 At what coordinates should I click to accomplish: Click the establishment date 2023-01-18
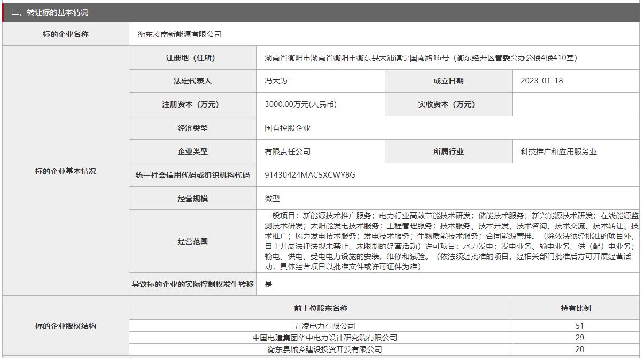click(x=541, y=81)
